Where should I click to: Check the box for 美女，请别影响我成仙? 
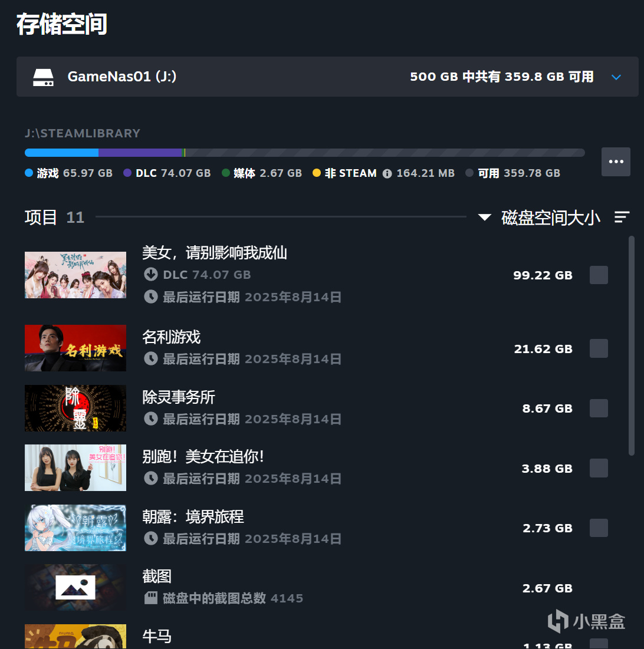tap(599, 275)
